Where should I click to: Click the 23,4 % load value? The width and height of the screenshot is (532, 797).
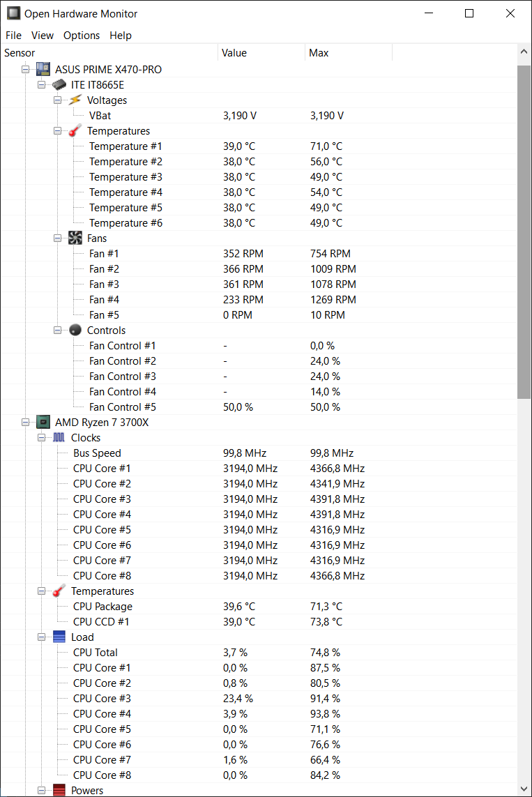pyautogui.click(x=238, y=699)
